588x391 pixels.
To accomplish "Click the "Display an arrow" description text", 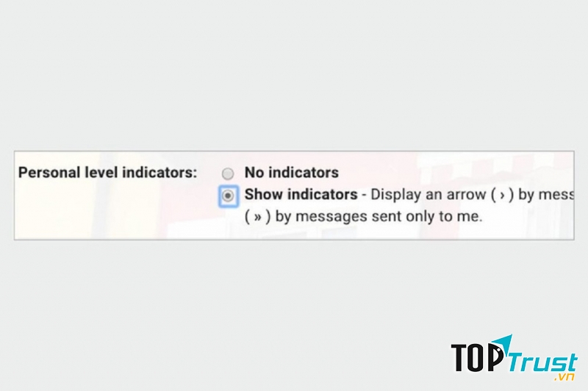I will (x=416, y=195).
